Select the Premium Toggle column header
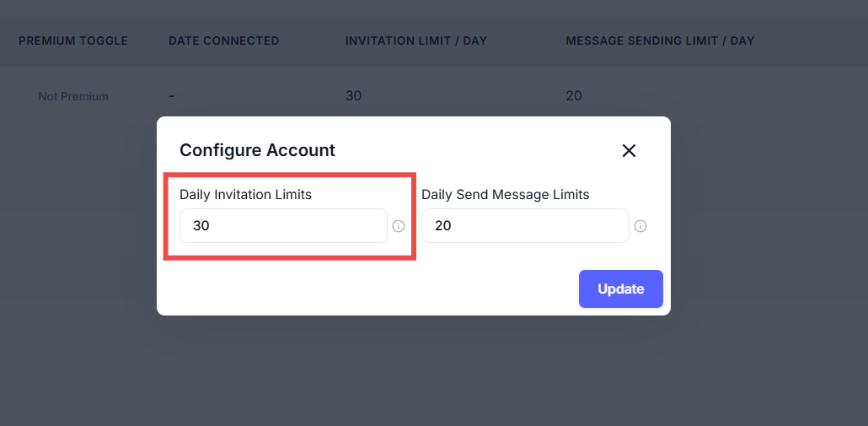Image resolution: width=868 pixels, height=426 pixels. coord(73,40)
